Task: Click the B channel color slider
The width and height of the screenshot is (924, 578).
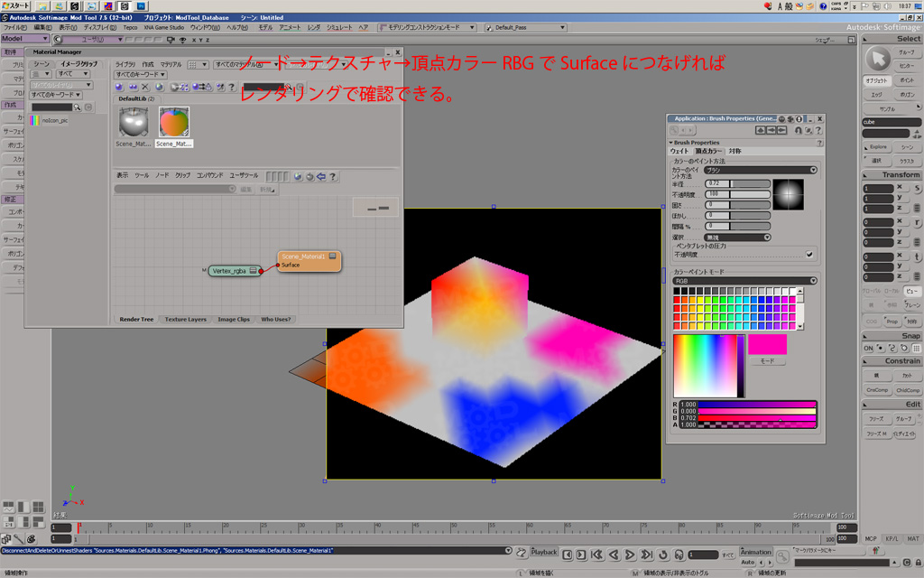Action: 757,417
